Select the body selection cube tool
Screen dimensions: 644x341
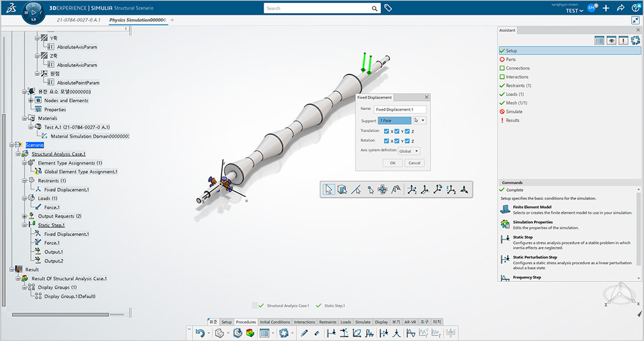pos(342,190)
